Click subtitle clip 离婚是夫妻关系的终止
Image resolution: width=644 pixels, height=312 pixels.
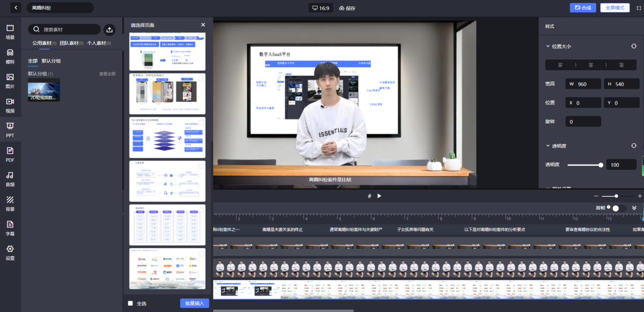click(x=282, y=229)
